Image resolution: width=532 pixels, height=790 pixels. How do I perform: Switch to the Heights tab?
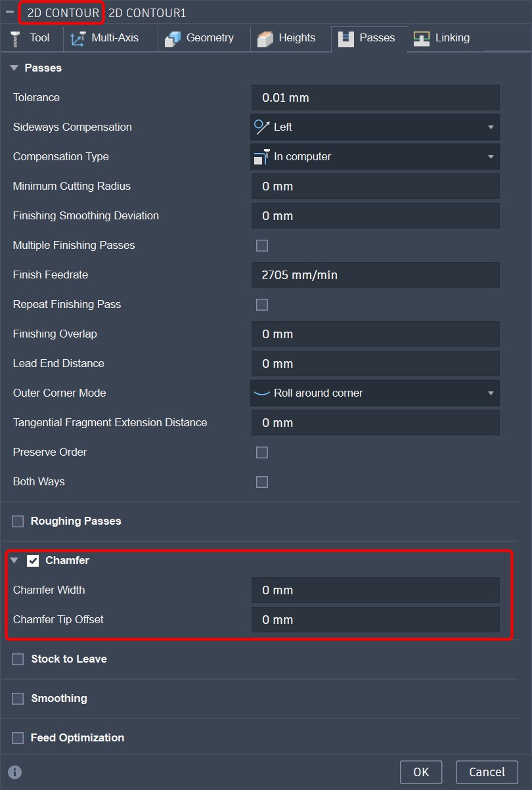point(290,38)
